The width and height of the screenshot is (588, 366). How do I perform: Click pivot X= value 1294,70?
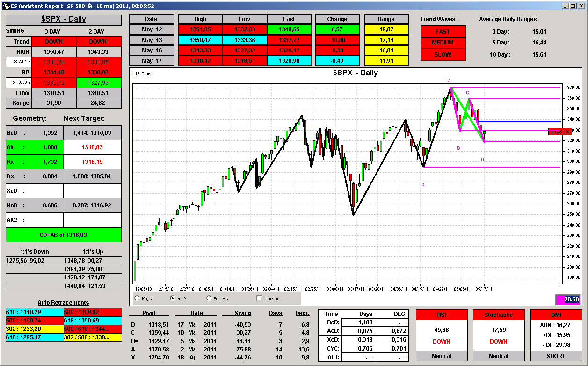(x=159, y=357)
